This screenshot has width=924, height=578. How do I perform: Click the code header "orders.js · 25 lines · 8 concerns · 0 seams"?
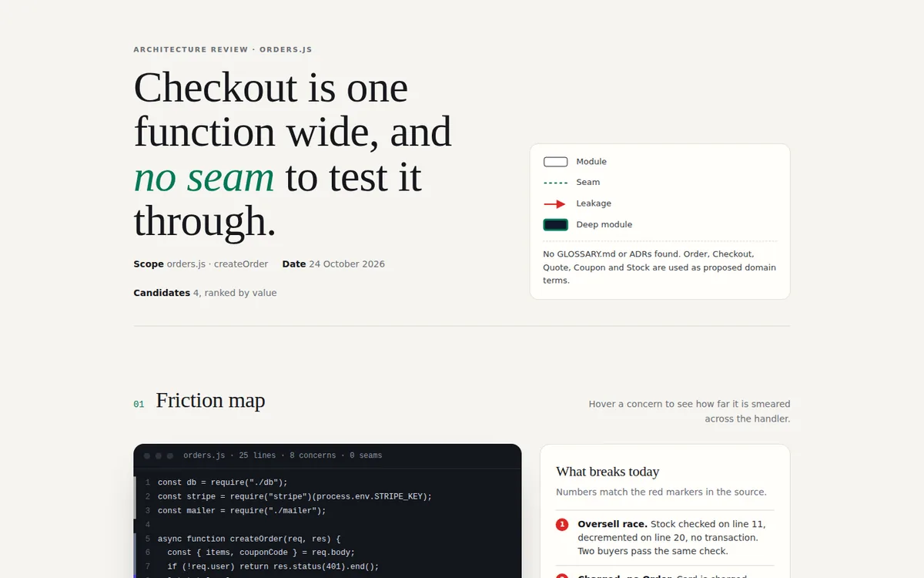tap(283, 455)
